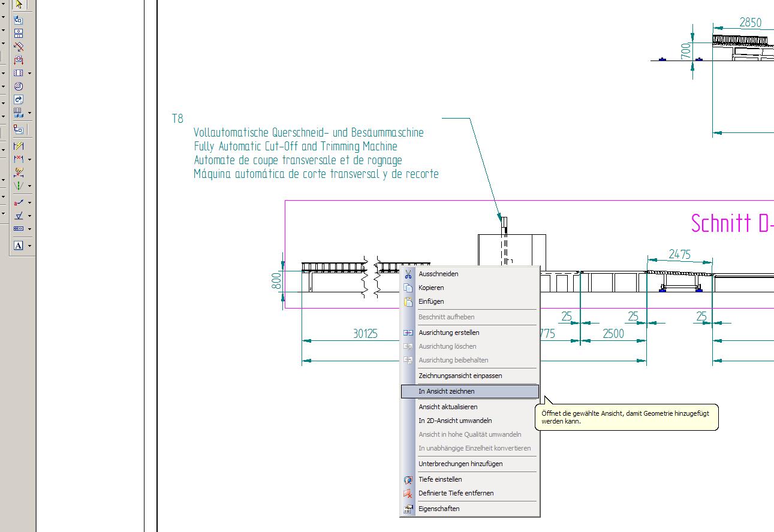Choose the Surface Texture Symbol tool
Screen dimensions: 774x532
(x=19, y=215)
